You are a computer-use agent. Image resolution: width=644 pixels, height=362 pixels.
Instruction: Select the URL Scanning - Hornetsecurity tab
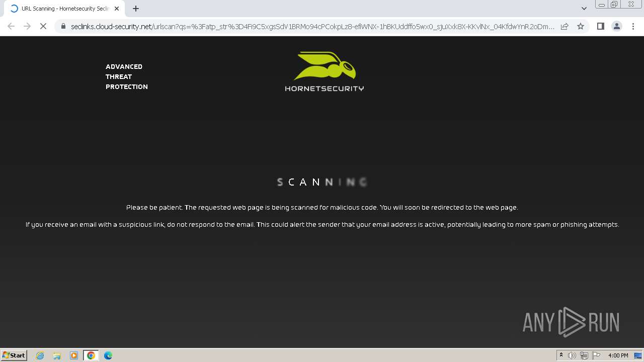point(64,9)
